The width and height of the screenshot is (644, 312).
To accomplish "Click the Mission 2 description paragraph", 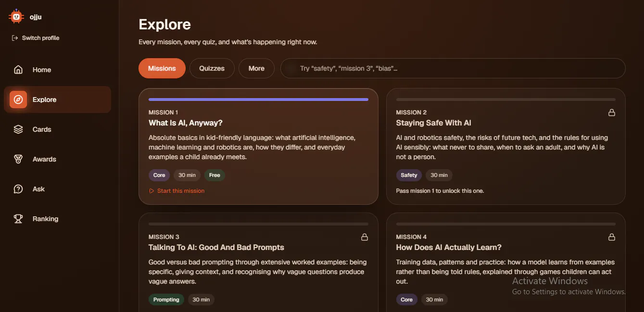I will [502, 147].
